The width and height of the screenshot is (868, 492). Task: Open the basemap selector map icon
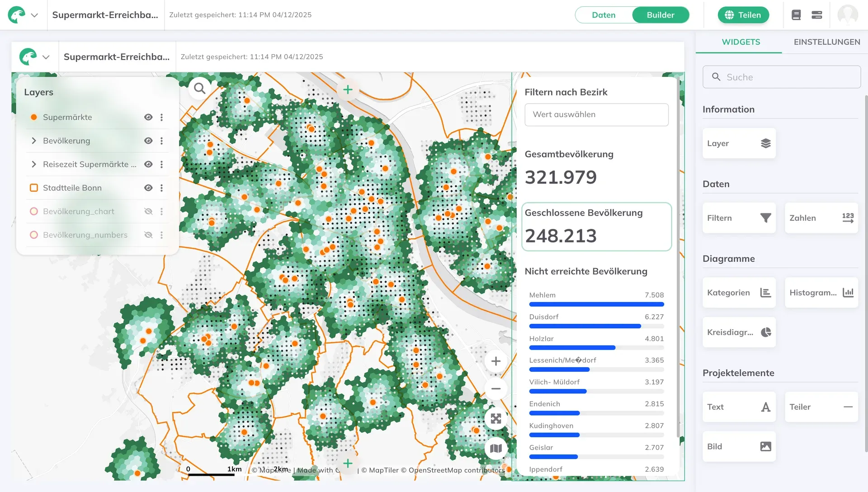(x=496, y=449)
